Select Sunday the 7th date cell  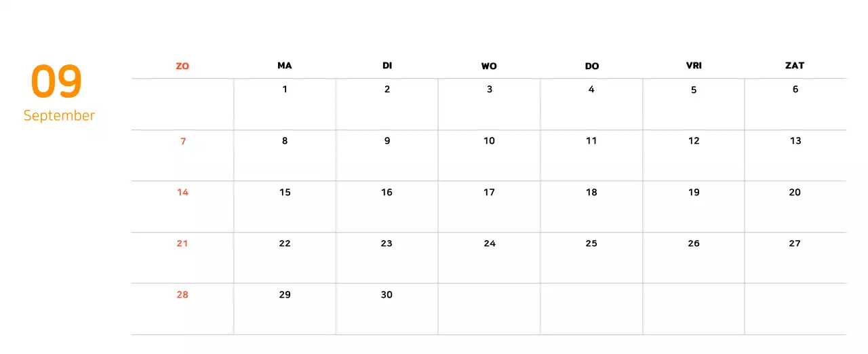(182, 142)
